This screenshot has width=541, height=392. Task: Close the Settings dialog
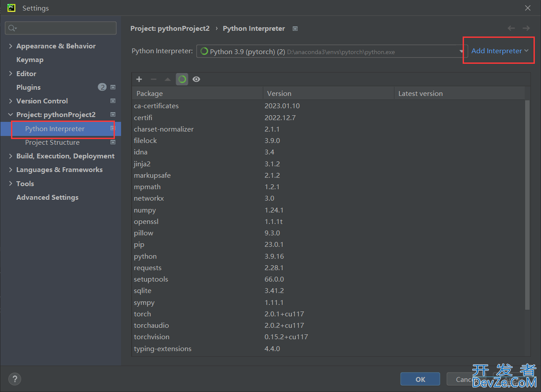tap(528, 8)
